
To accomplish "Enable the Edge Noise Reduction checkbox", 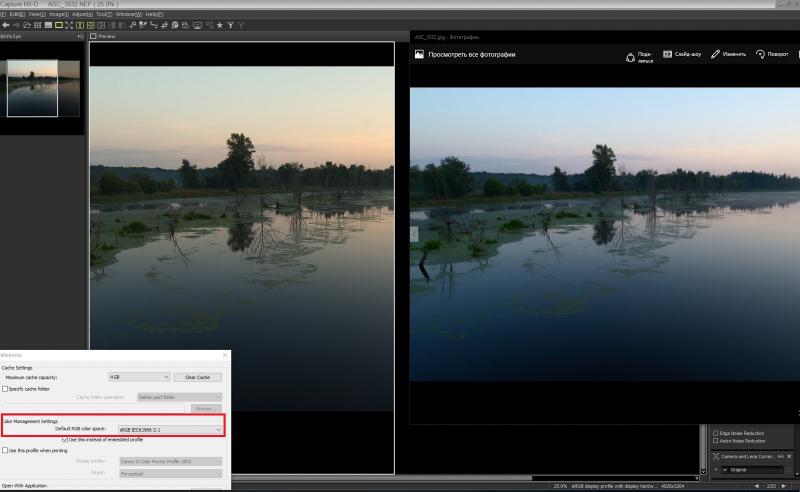I will pyautogui.click(x=715, y=433).
